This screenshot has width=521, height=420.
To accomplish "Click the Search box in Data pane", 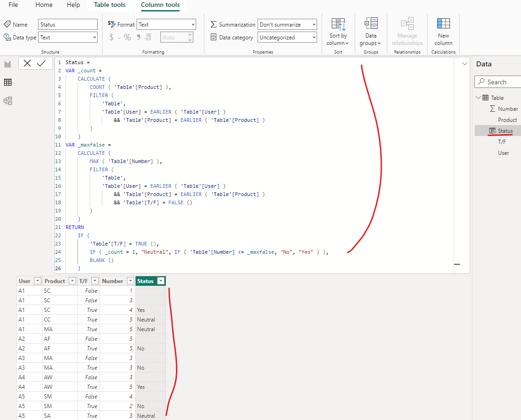I will [498, 82].
